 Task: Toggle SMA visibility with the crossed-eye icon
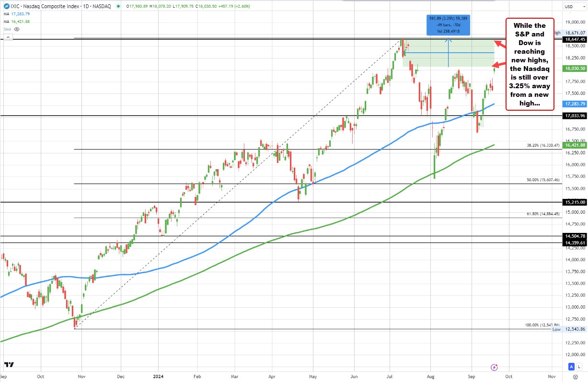pyautogui.click(x=17, y=29)
